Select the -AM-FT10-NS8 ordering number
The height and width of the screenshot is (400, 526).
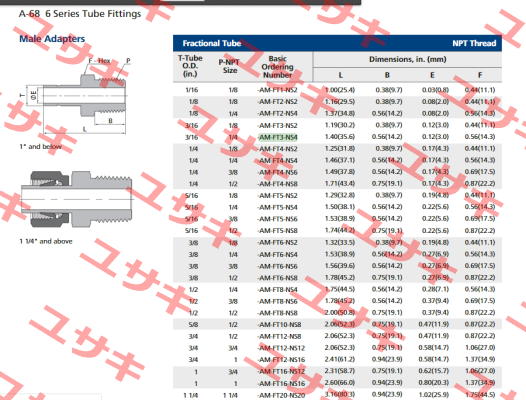[279, 324]
